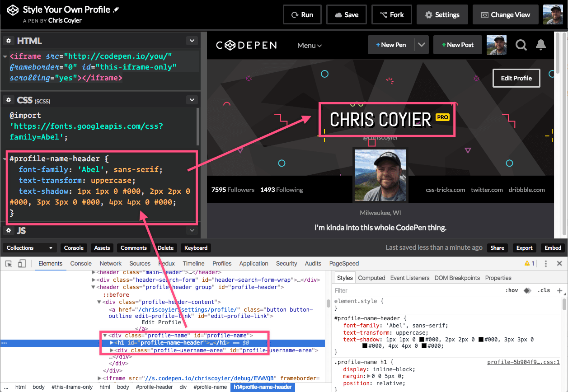This screenshot has width=568, height=392.
Task: Open the css-tricks.com profile link
Action: (445, 190)
